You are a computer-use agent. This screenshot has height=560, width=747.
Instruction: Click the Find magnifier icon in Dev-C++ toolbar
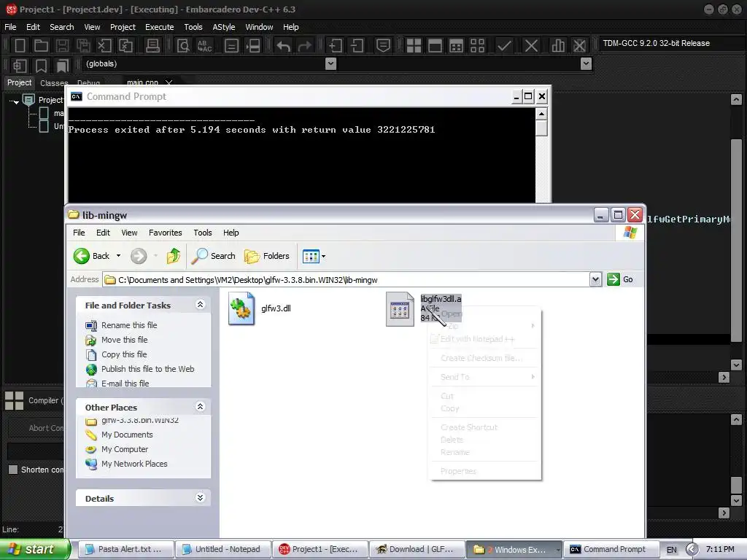pos(183,46)
